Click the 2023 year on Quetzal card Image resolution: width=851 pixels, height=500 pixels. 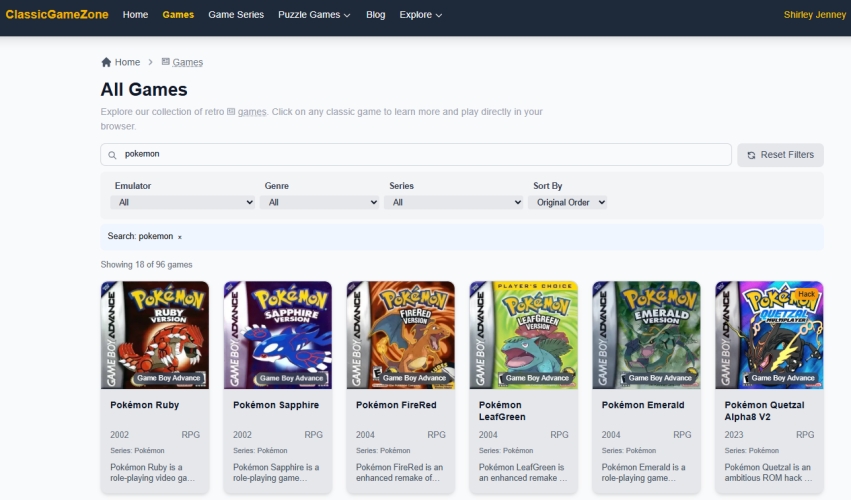(734, 435)
